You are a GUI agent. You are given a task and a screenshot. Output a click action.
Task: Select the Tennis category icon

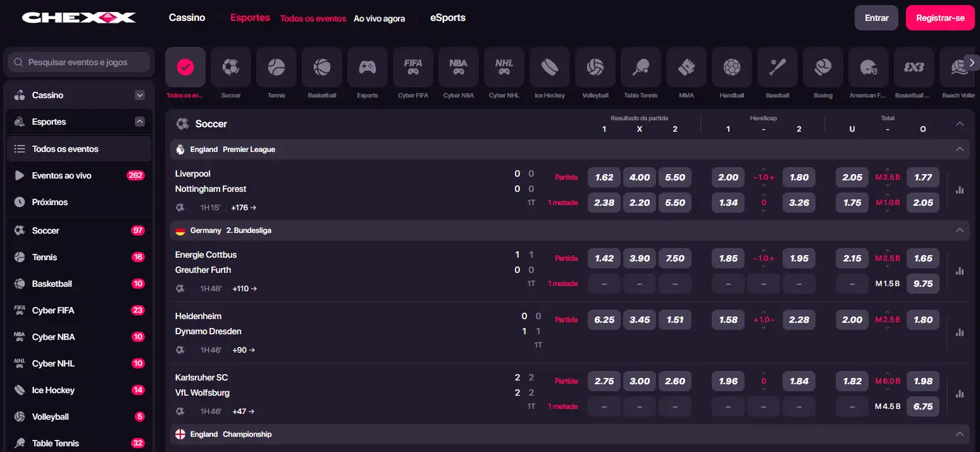(x=276, y=67)
